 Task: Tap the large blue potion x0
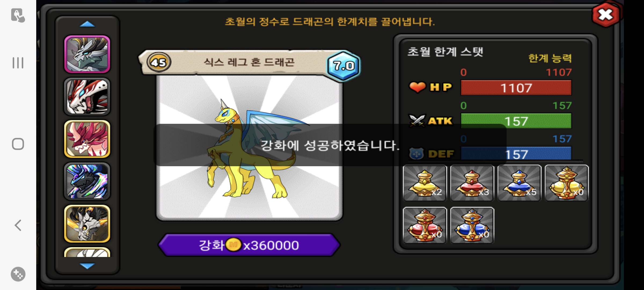click(x=472, y=225)
